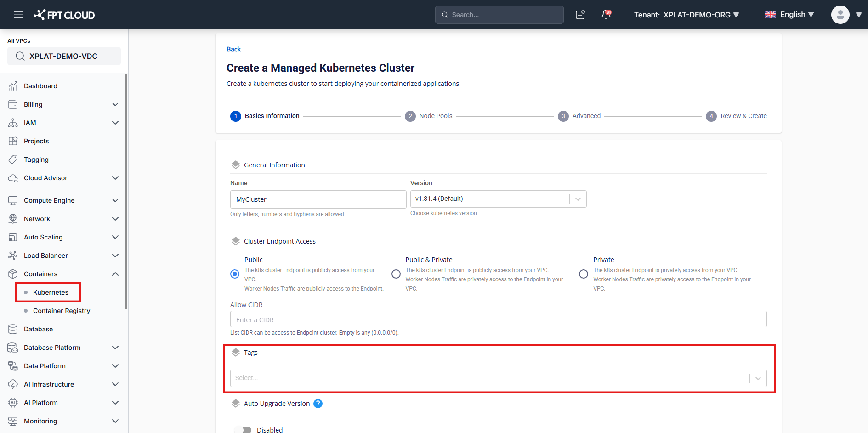Click the Database cylinder icon
Image resolution: width=868 pixels, height=433 pixels.
point(13,329)
